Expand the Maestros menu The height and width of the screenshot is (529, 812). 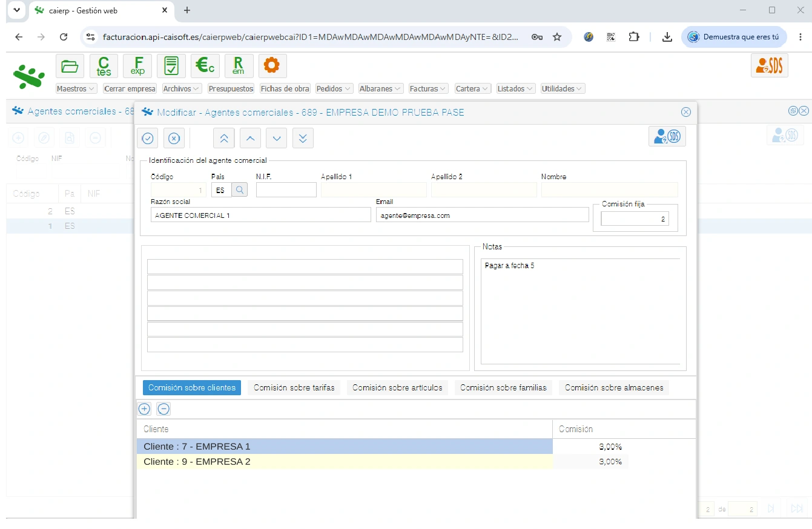76,88
